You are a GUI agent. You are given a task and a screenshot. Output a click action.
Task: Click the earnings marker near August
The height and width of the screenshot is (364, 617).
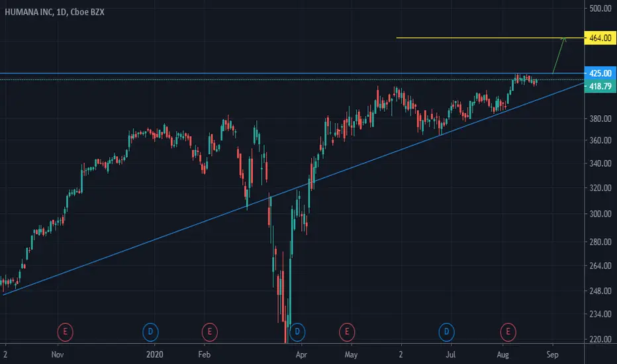pyautogui.click(x=508, y=332)
